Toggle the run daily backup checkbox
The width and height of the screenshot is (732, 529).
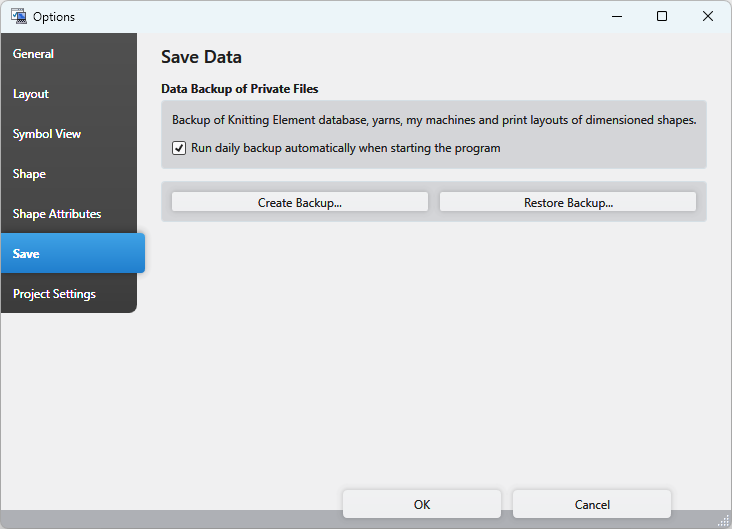(x=179, y=148)
